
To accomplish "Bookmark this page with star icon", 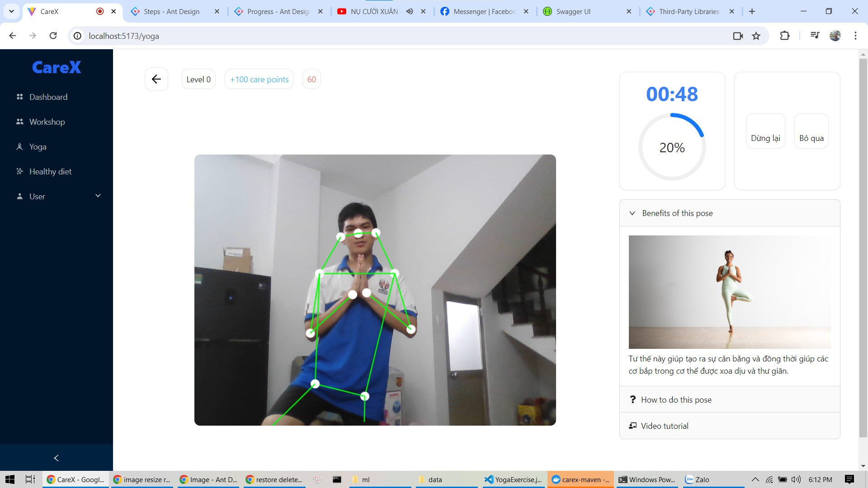I will point(756,36).
